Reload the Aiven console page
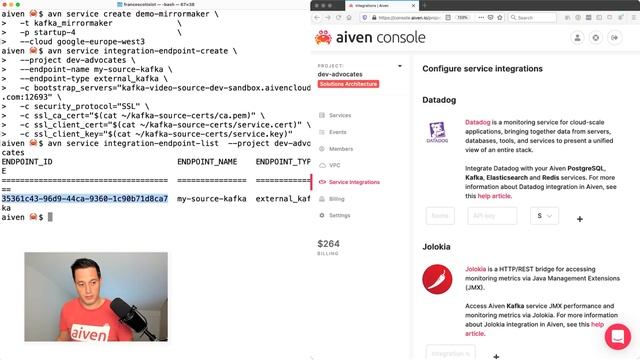Screen dimensions: 640x360 tap(338, 18)
